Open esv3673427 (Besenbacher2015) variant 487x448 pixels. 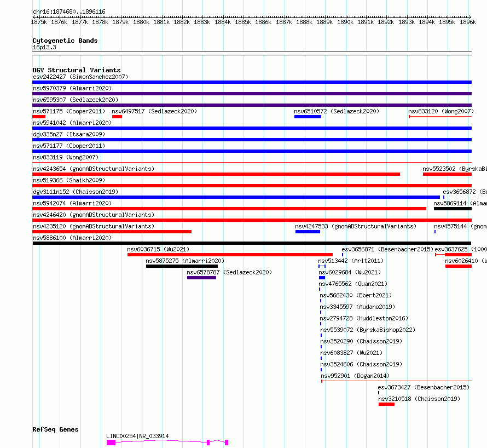pyautogui.click(x=424, y=387)
